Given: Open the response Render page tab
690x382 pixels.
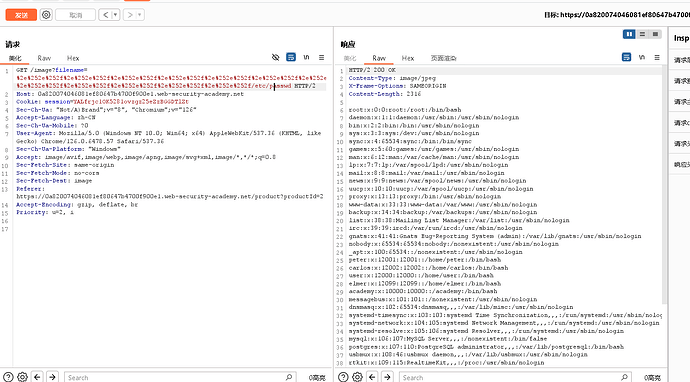Looking at the screenshot, I should coord(443,58).
